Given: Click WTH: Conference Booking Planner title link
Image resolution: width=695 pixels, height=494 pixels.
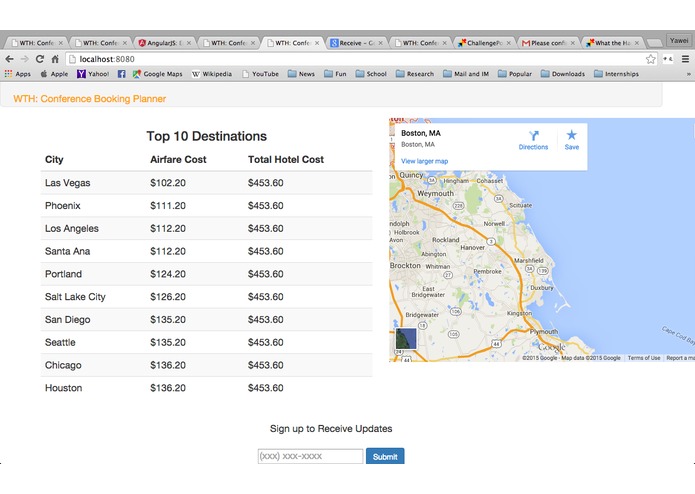Looking at the screenshot, I should pyautogui.click(x=90, y=99).
